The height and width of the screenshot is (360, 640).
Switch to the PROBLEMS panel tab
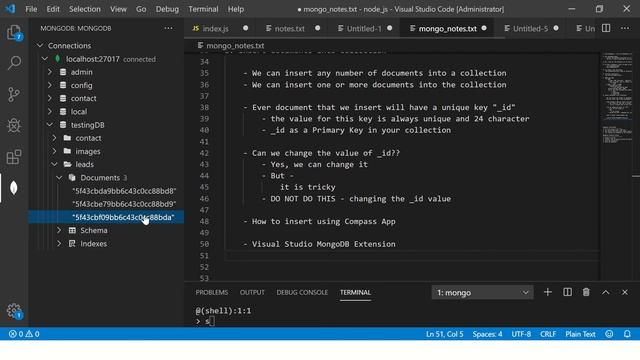click(x=211, y=292)
